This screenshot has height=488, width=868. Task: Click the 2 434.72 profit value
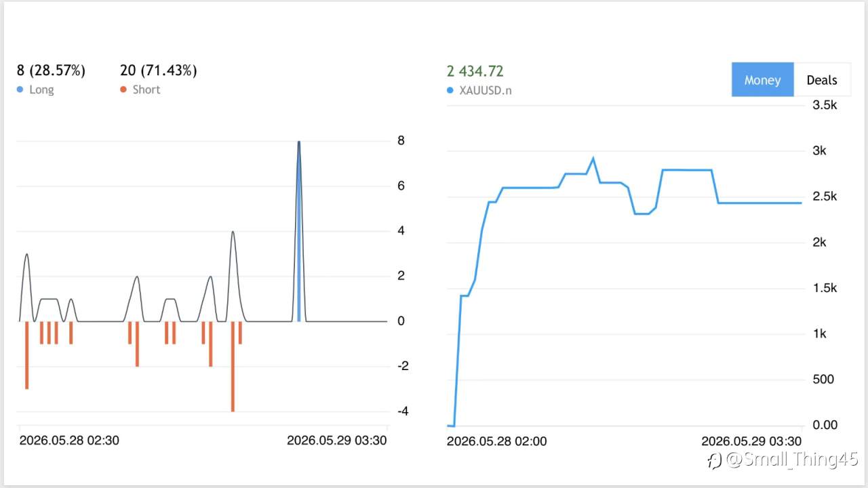pyautogui.click(x=475, y=71)
